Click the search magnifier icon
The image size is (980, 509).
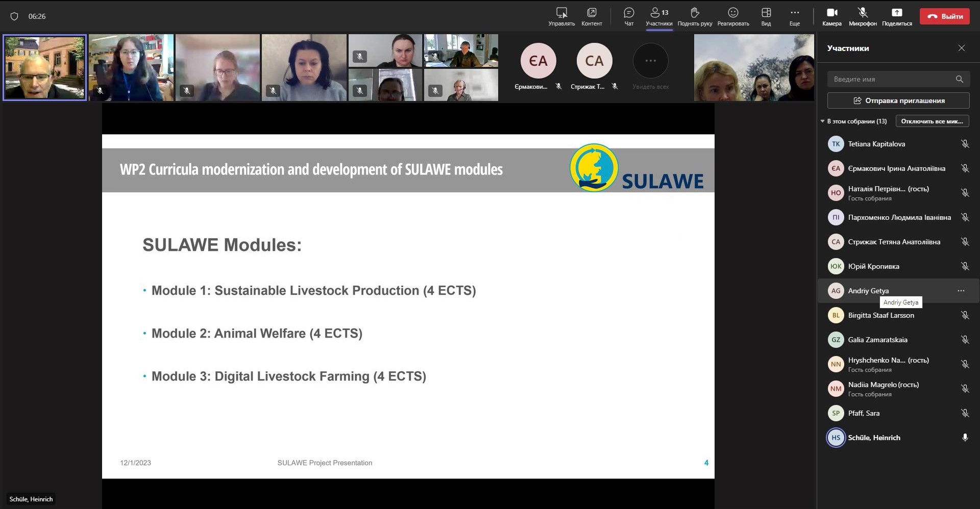pos(960,79)
